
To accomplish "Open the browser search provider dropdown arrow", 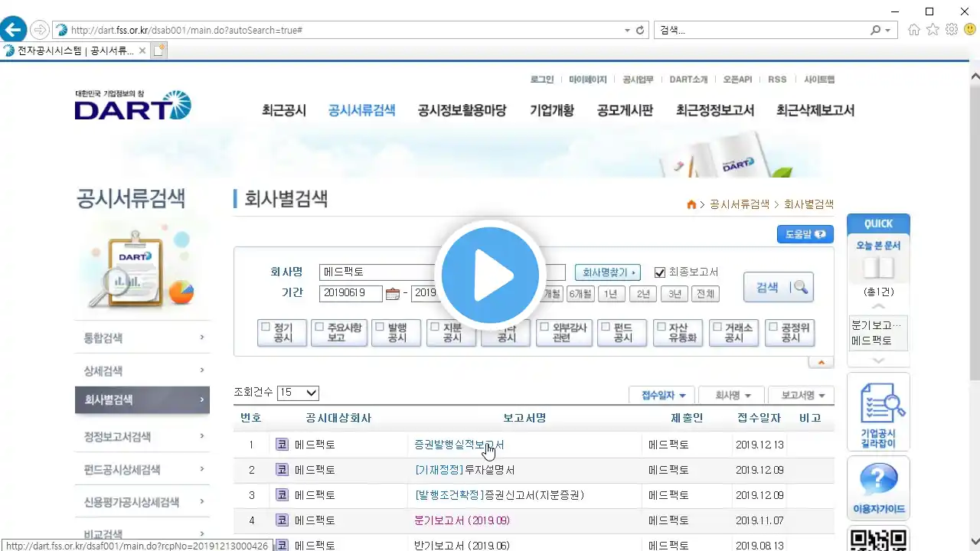I will pyautogui.click(x=888, y=30).
